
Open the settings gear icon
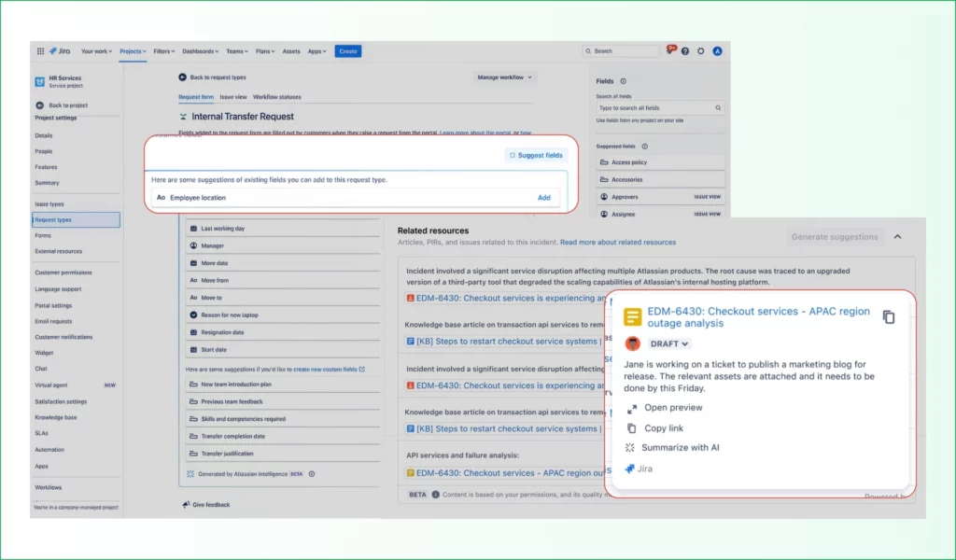pos(701,51)
